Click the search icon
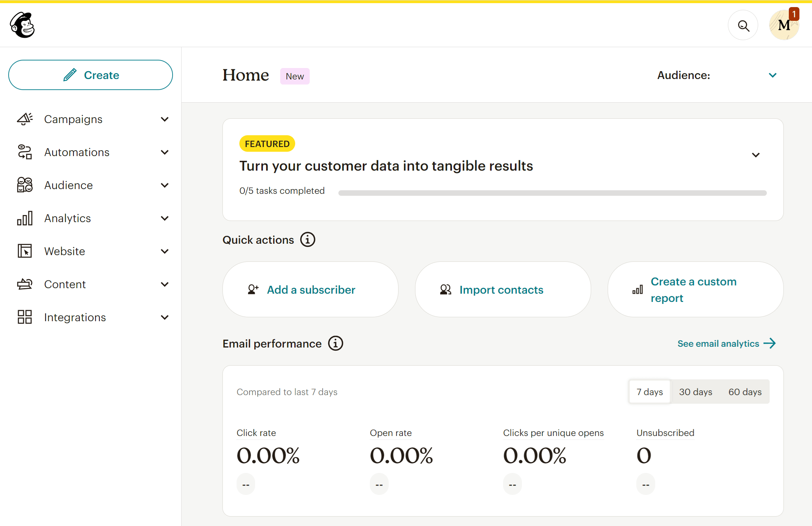This screenshot has width=812, height=526. (x=744, y=26)
